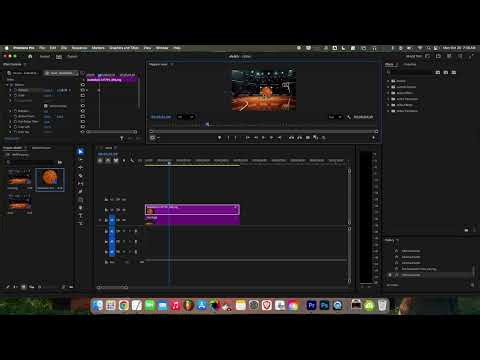Screen dimensions: 480x360
Task: Open the Markers menu
Action: [x=98, y=48]
